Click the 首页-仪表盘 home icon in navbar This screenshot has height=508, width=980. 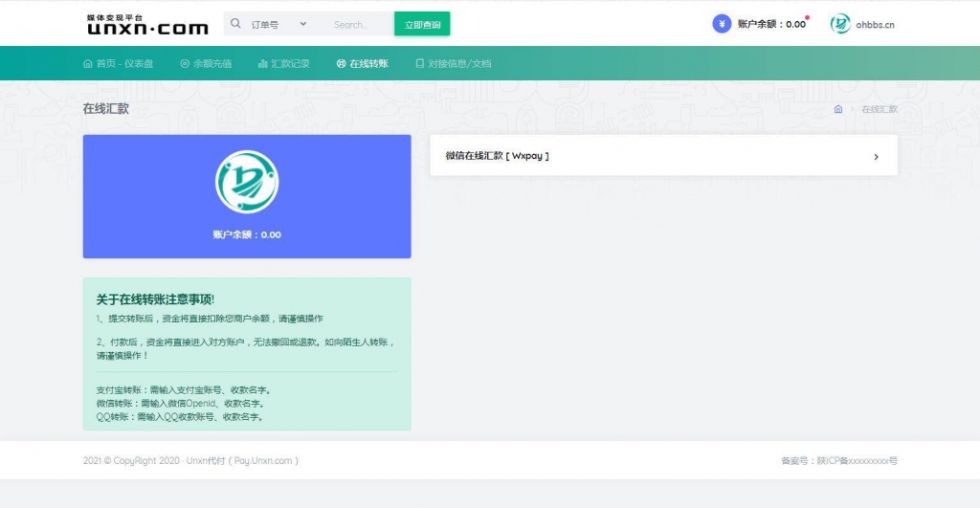88,64
